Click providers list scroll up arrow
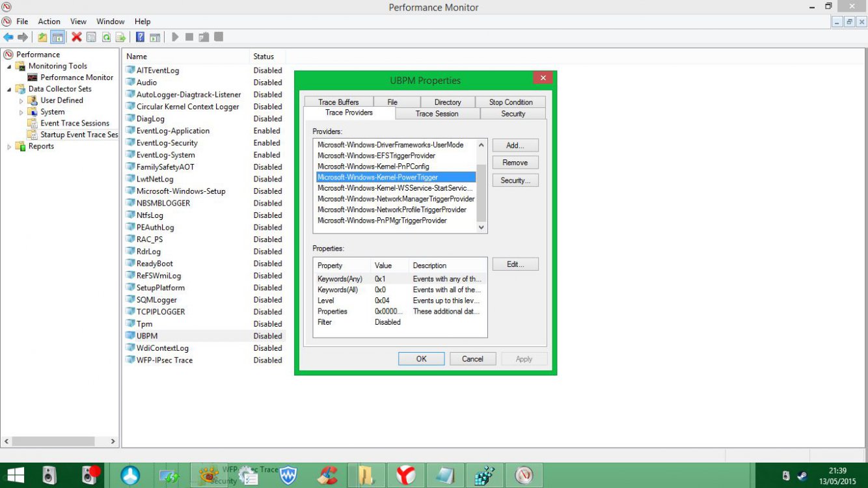Viewport: 868px width, 488px height. [481, 145]
